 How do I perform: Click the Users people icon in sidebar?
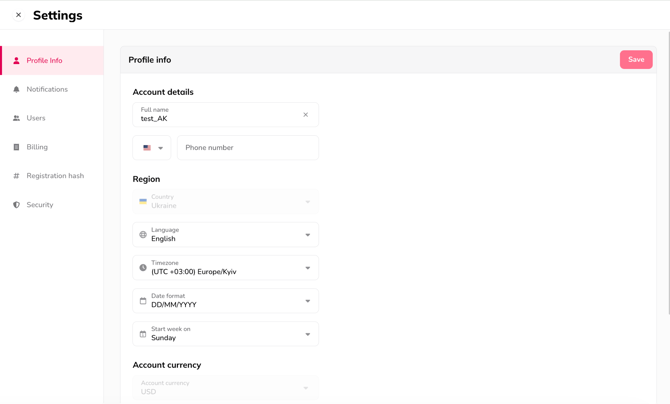click(16, 118)
